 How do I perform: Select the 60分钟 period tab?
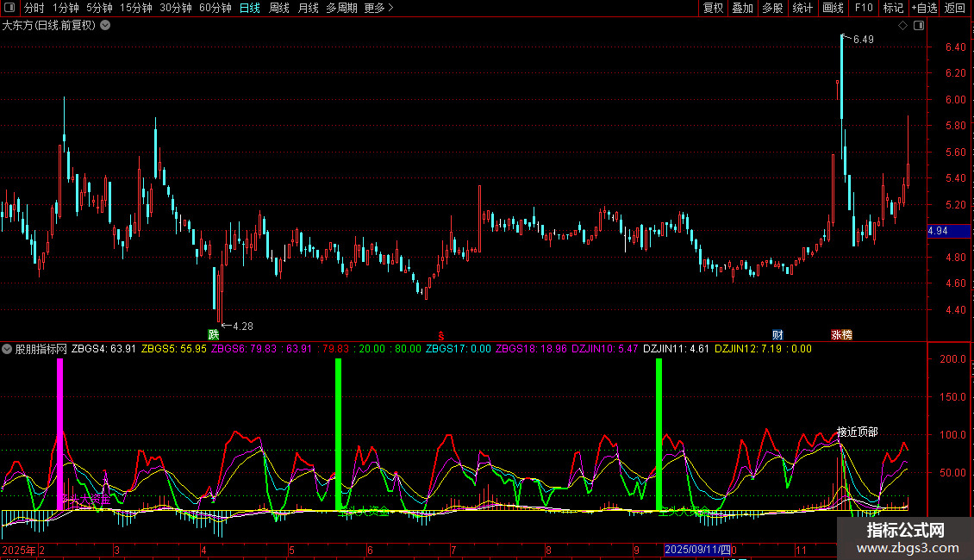point(215,8)
